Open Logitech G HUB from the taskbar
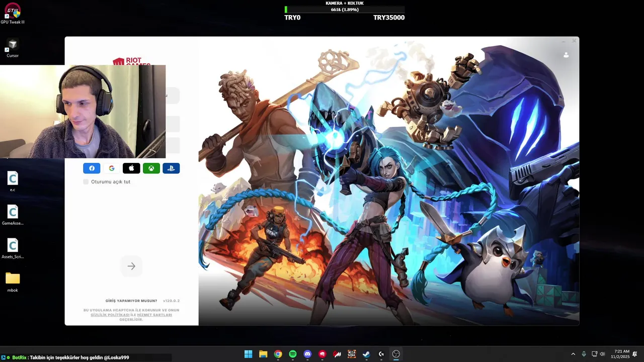Viewport: 644px width, 362px height. (381, 354)
